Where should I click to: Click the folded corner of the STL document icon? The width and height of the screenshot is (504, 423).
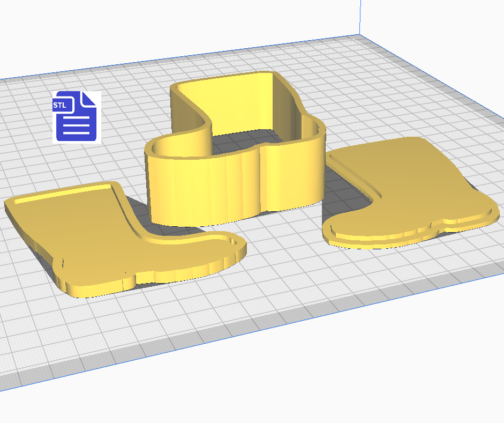88,99
